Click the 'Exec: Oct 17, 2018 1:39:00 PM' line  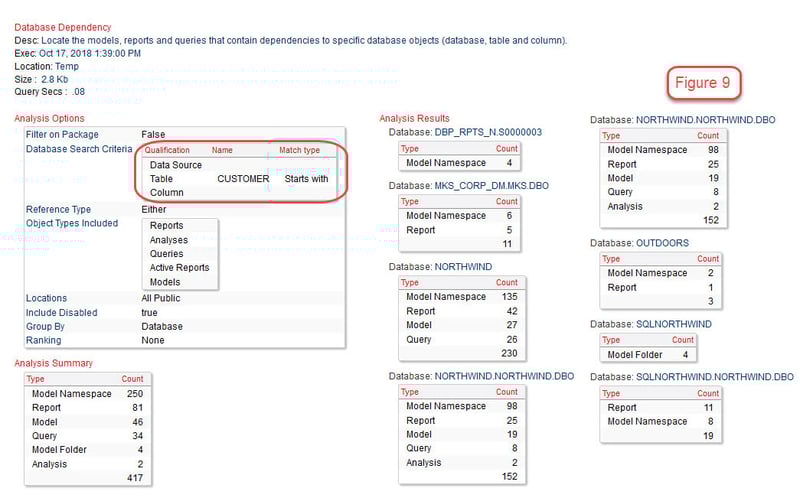[78, 54]
